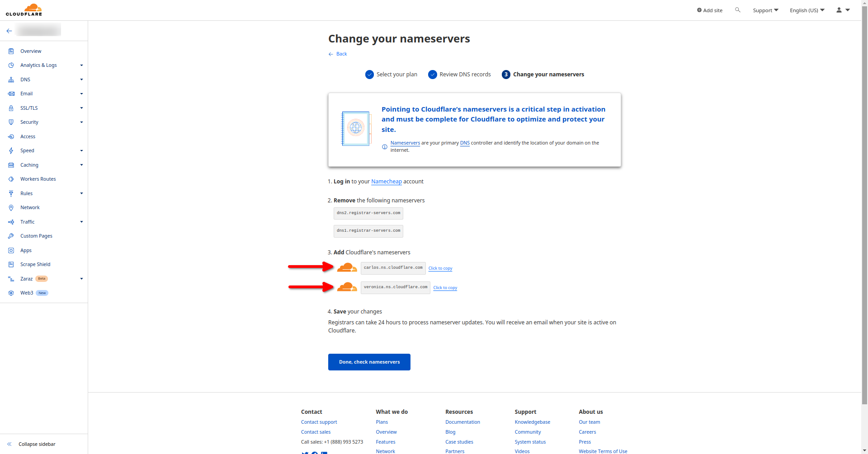Click the Collapse sidebar chevron icon
868x454 pixels.
tap(9, 444)
